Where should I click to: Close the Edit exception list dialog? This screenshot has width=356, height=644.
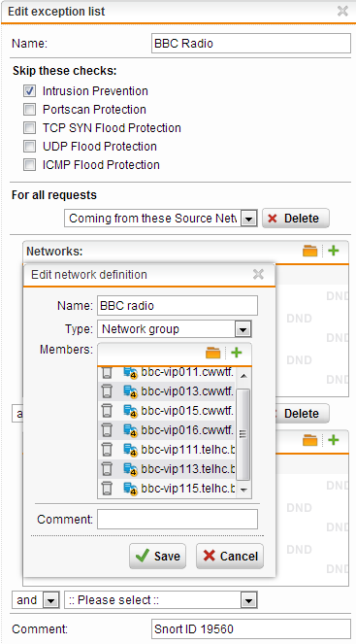(x=342, y=11)
